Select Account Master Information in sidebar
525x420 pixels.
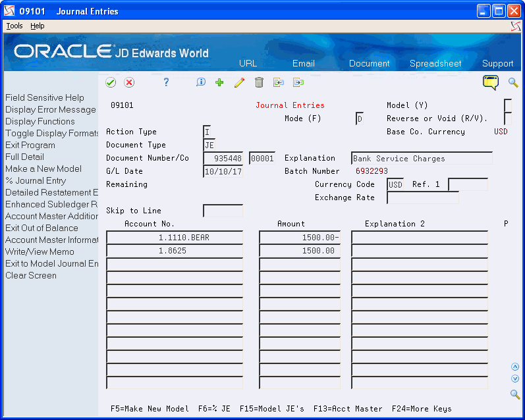[x=51, y=240]
